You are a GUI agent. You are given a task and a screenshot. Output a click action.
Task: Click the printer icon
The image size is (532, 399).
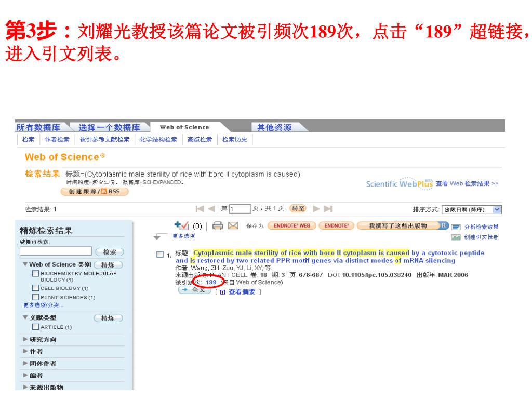click(x=218, y=225)
